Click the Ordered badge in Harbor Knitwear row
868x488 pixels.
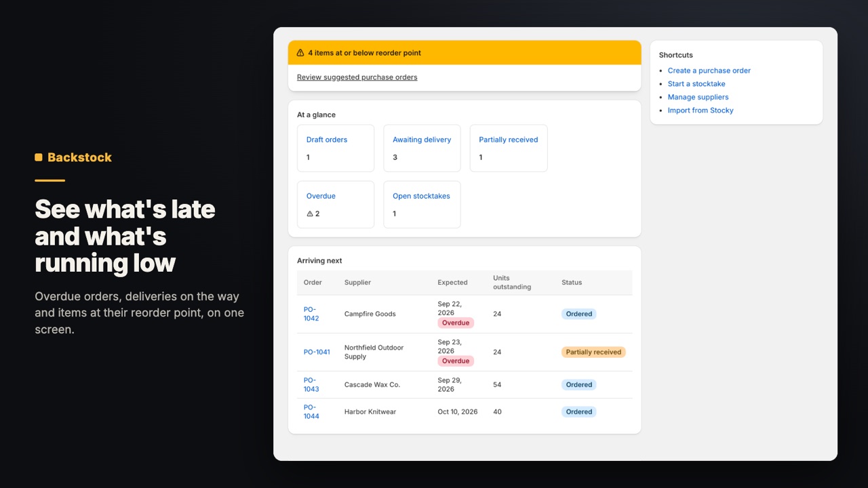tap(579, 412)
